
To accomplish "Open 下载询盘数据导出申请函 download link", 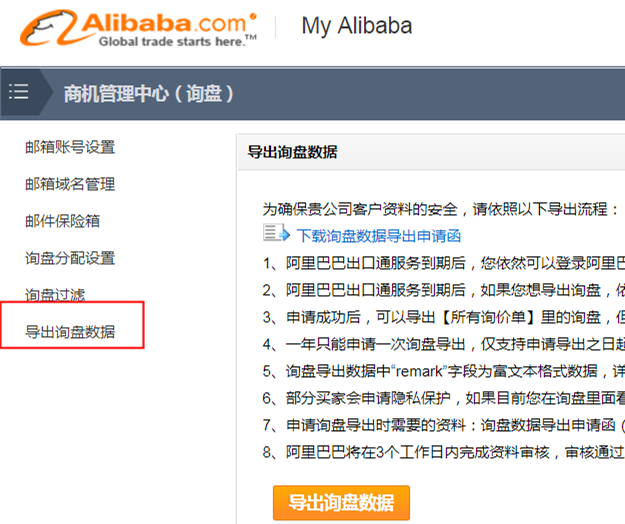I will (x=379, y=236).
